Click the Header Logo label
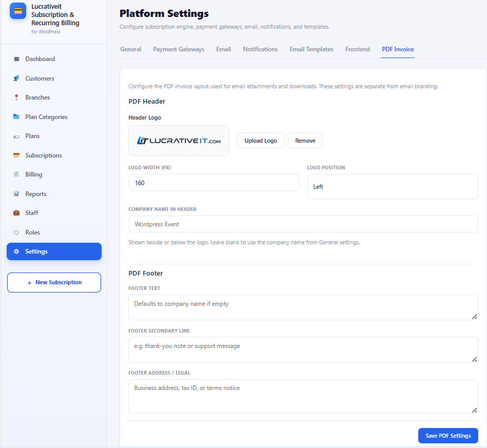This screenshot has width=487, height=448. click(145, 118)
